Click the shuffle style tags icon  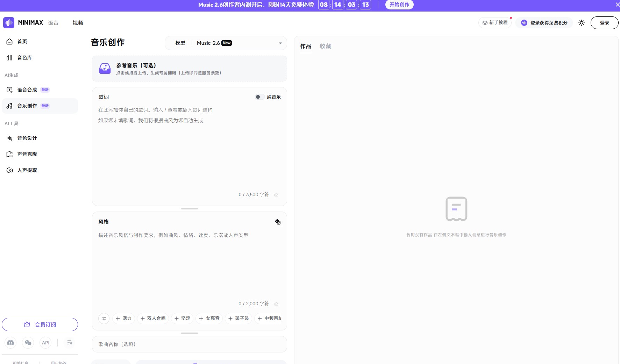click(x=104, y=319)
